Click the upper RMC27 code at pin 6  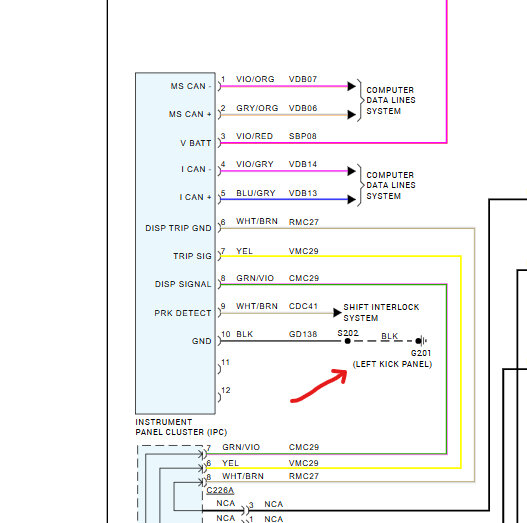pyautogui.click(x=304, y=222)
